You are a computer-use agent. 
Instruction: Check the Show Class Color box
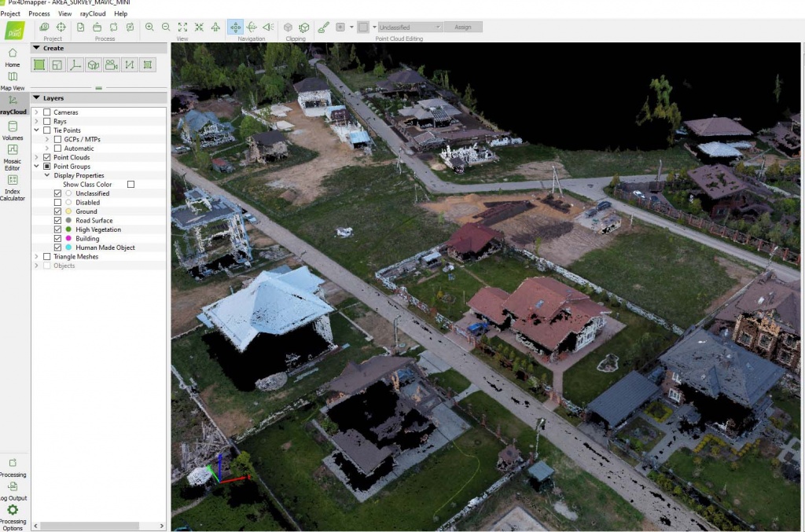tap(130, 185)
